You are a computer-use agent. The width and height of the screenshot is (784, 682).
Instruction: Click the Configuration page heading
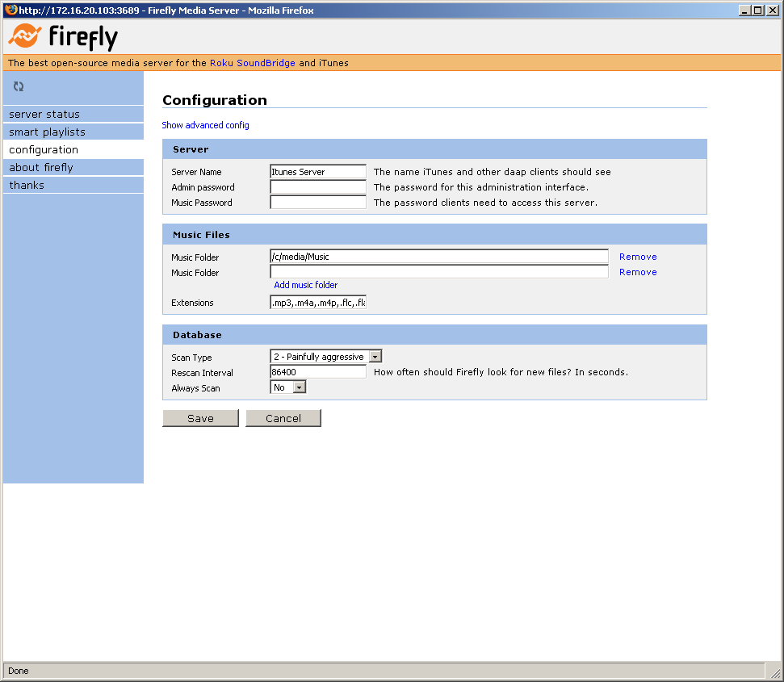point(215,100)
